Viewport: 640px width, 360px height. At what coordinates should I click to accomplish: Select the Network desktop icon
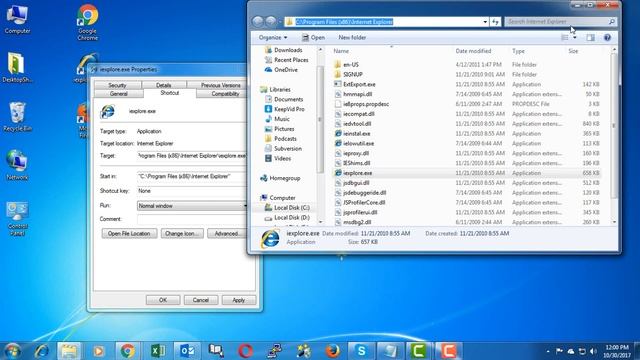[17, 166]
